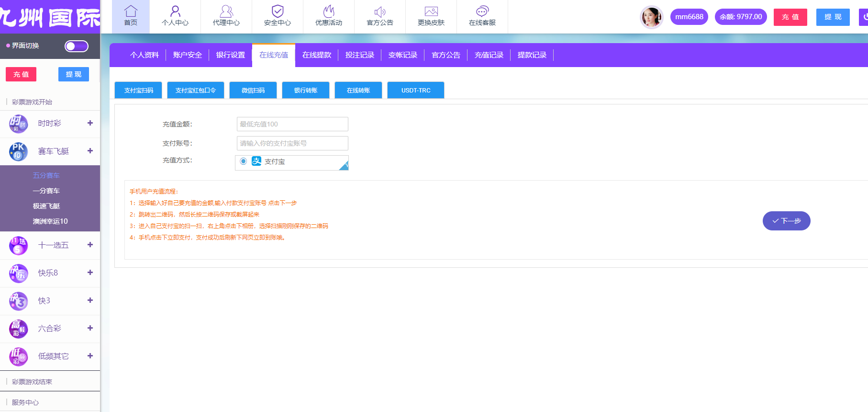Select 澳洲幸运10 in the sidebar submenu

(50, 221)
